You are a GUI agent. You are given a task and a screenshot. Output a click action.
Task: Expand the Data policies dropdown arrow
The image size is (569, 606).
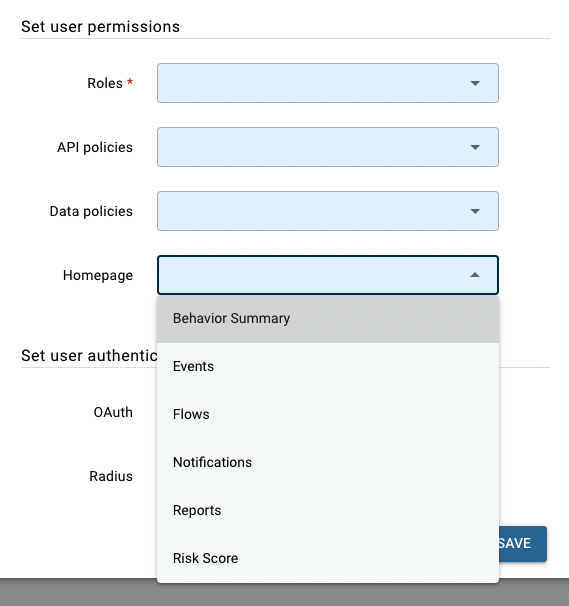click(475, 211)
